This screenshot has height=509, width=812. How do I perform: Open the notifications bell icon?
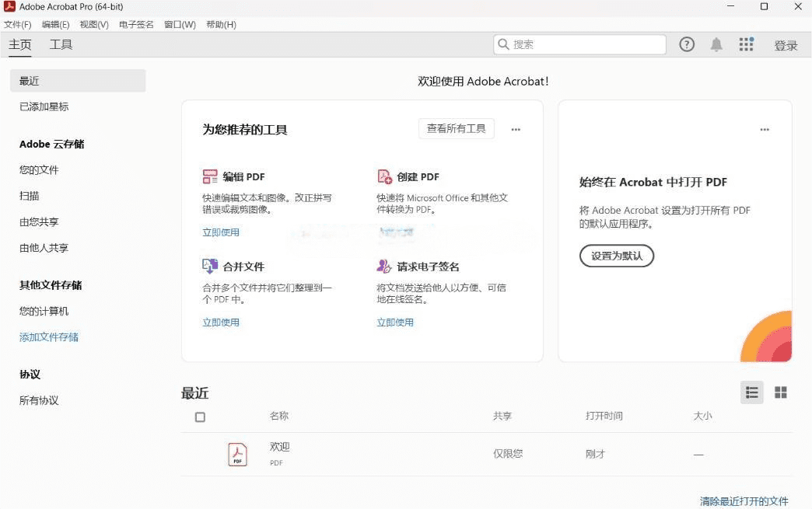point(716,44)
